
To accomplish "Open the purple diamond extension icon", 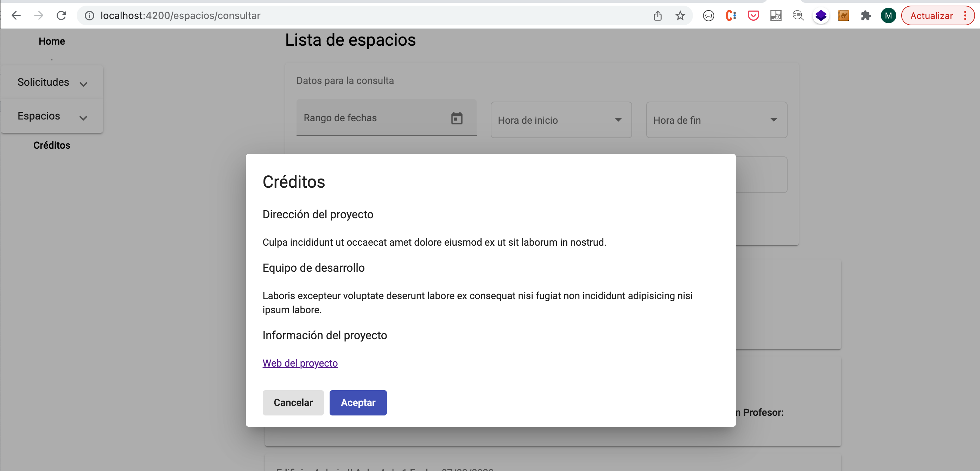I will [x=821, y=15].
